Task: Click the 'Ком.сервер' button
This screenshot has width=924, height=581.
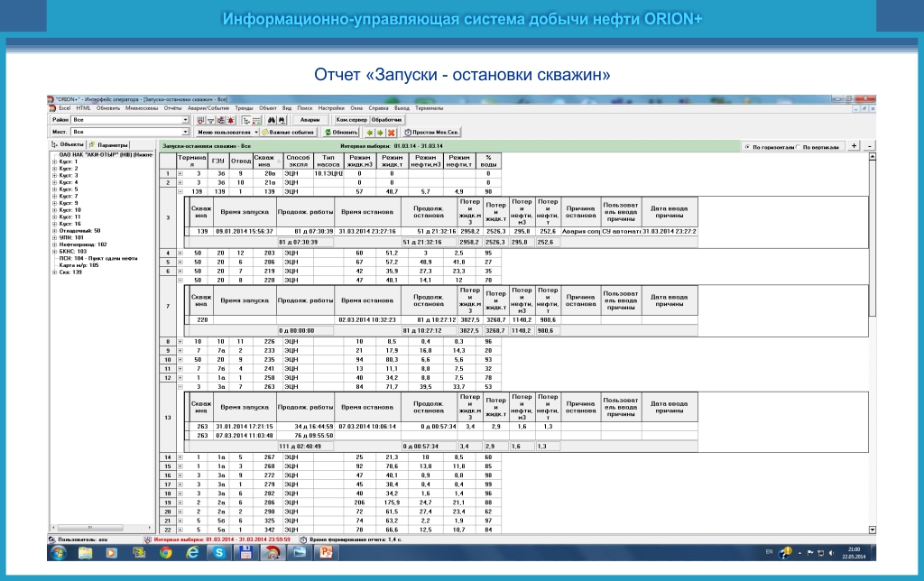Action: (351, 120)
